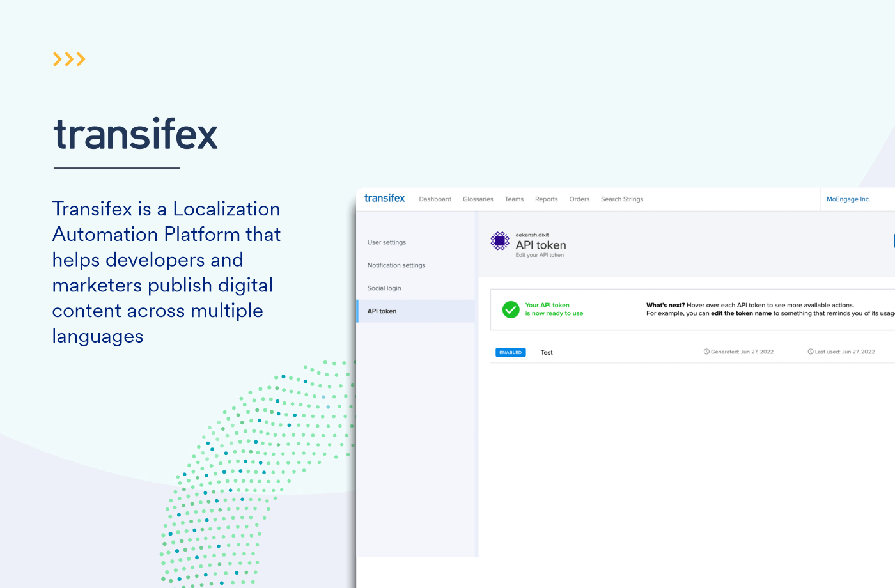
Task: Select the Test token name
Action: (x=547, y=352)
